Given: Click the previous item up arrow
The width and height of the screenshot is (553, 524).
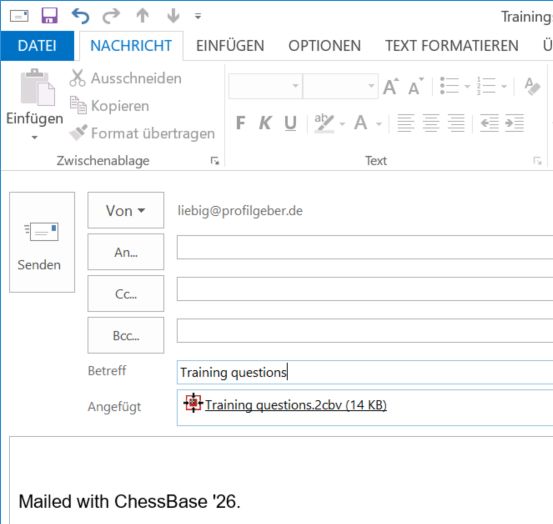Looking at the screenshot, I should pyautogui.click(x=142, y=16).
